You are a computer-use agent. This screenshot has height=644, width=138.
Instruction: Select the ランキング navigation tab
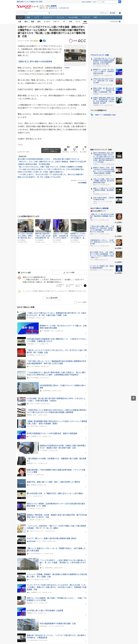86,17
